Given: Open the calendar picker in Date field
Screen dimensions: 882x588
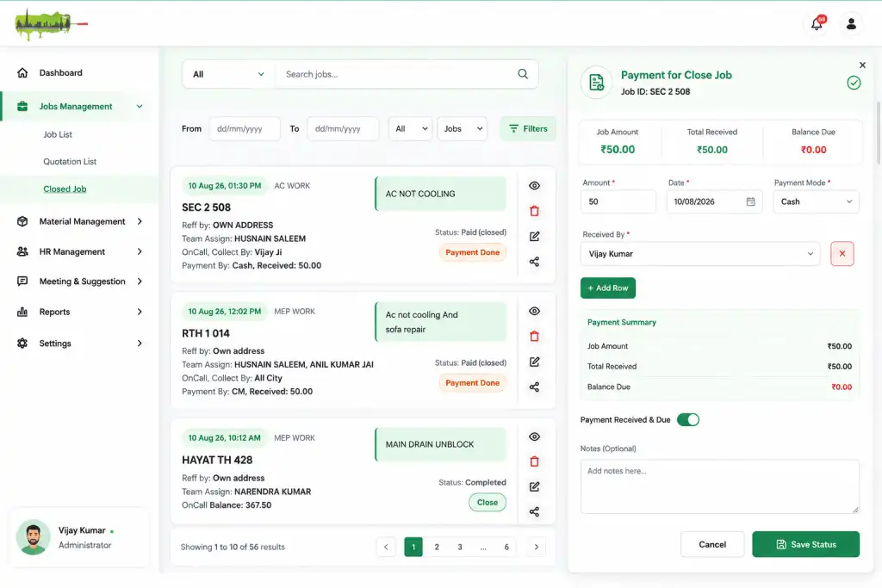Looking at the screenshot, I should tap(750, 201).
